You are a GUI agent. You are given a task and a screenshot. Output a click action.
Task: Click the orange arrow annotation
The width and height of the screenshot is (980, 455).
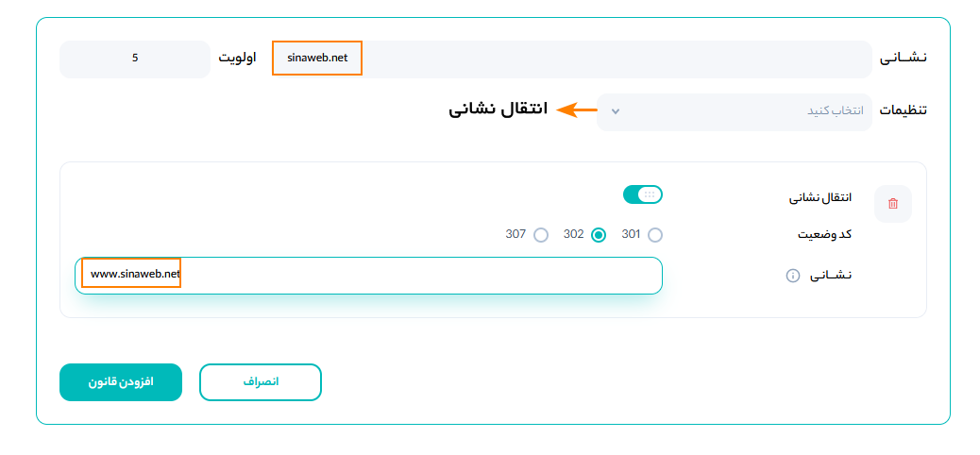click(x=577, y=110)
